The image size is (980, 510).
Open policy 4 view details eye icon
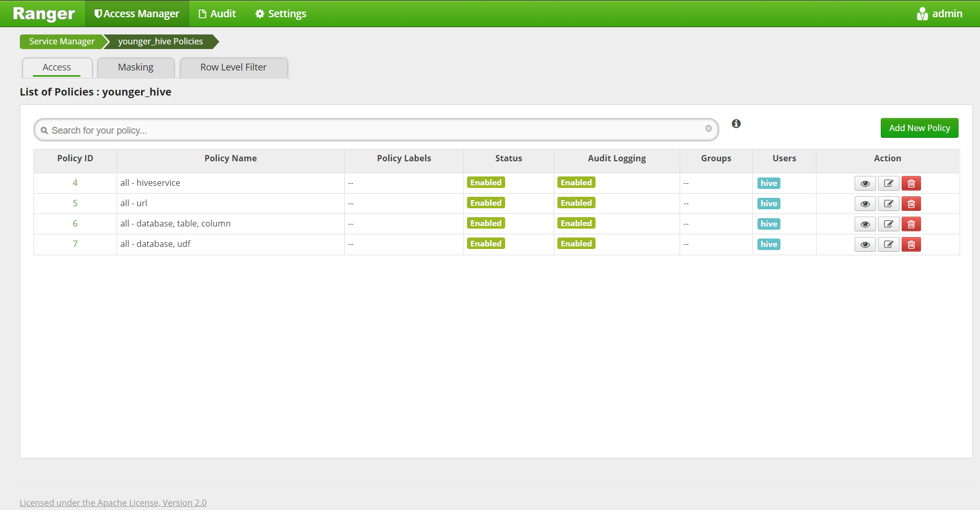pos(865,183)
